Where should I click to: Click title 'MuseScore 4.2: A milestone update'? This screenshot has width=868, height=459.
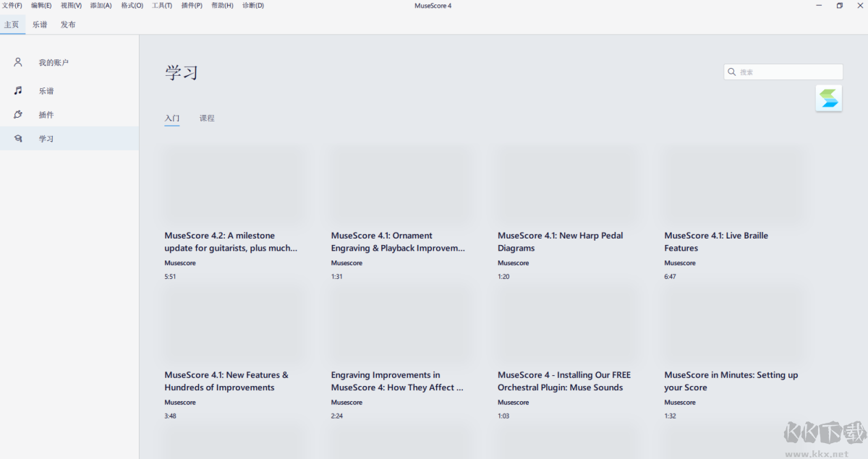pyautogui.click(x=231, y=241)
